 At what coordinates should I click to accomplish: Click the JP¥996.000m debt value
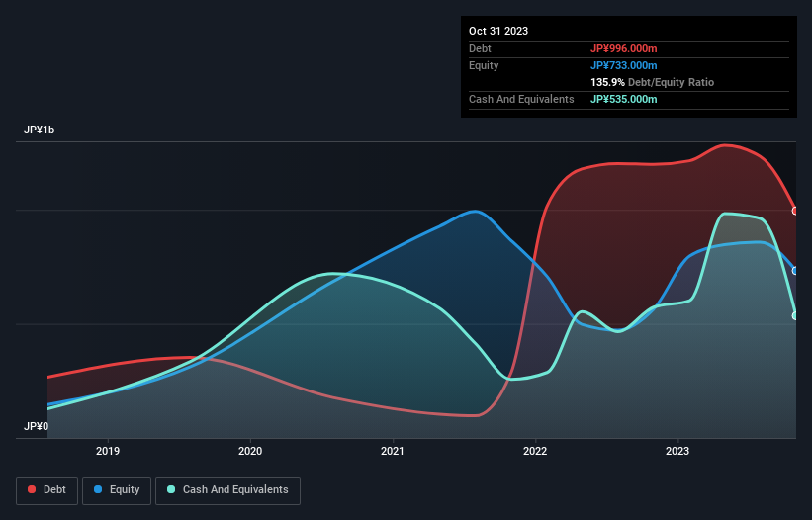(623, 48)
